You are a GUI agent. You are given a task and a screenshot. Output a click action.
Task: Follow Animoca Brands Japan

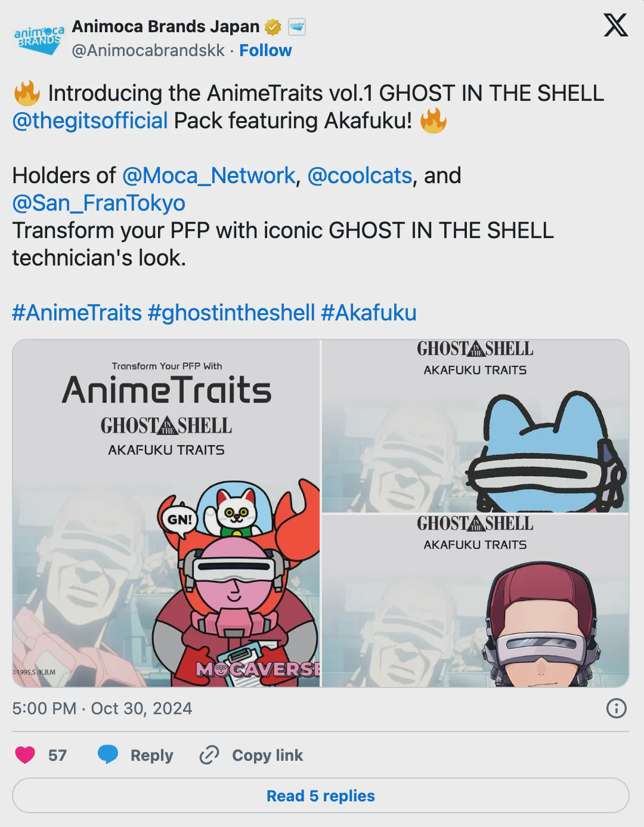coord(265,50)
